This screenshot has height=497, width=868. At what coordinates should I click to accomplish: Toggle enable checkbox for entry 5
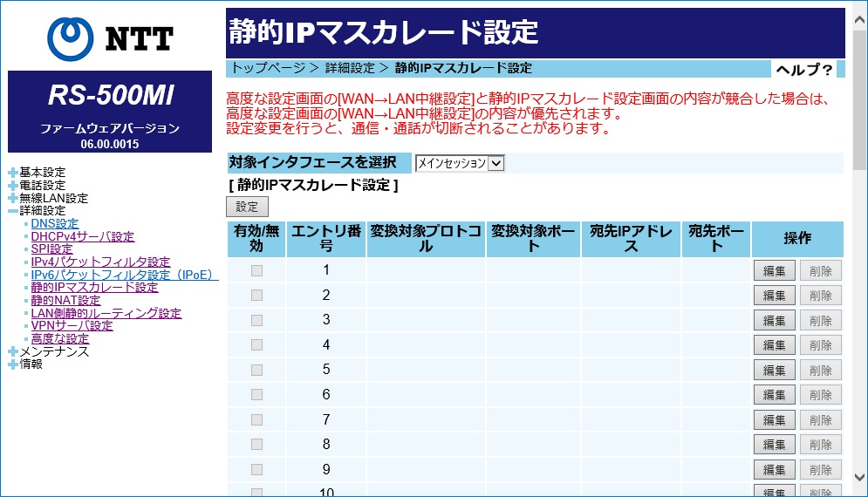[x=256, y=370]
